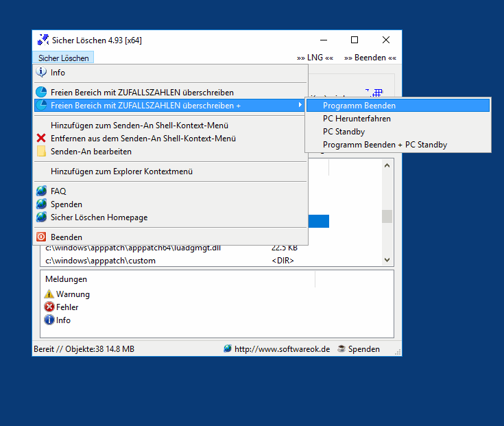
Task: Select Programm Beenden in the submenu
Action: 398,106
